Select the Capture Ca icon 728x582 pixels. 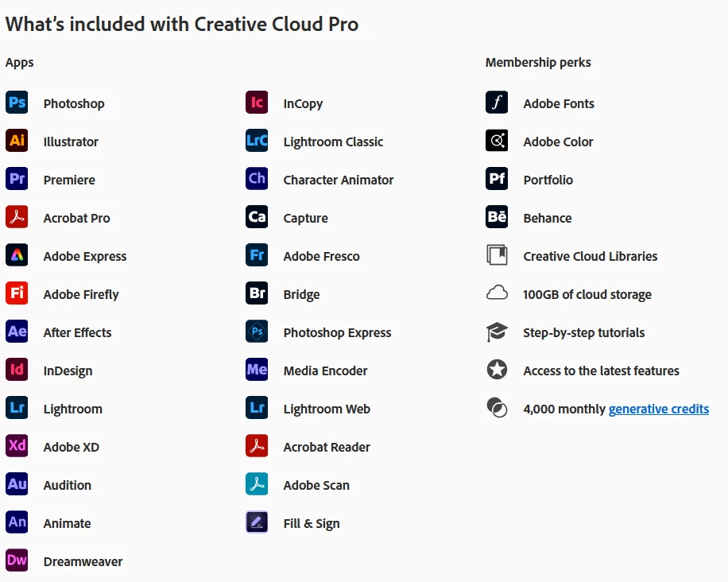[257, 217]
